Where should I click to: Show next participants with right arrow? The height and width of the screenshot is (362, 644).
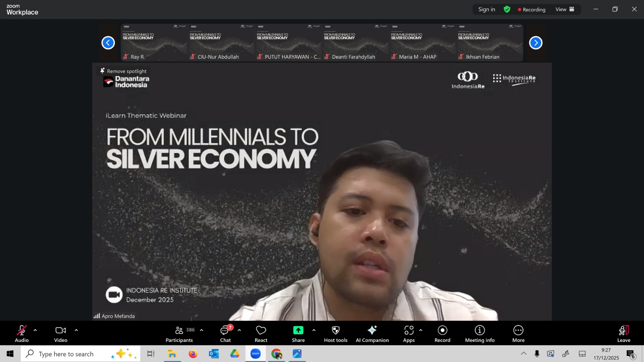(535, 43)
